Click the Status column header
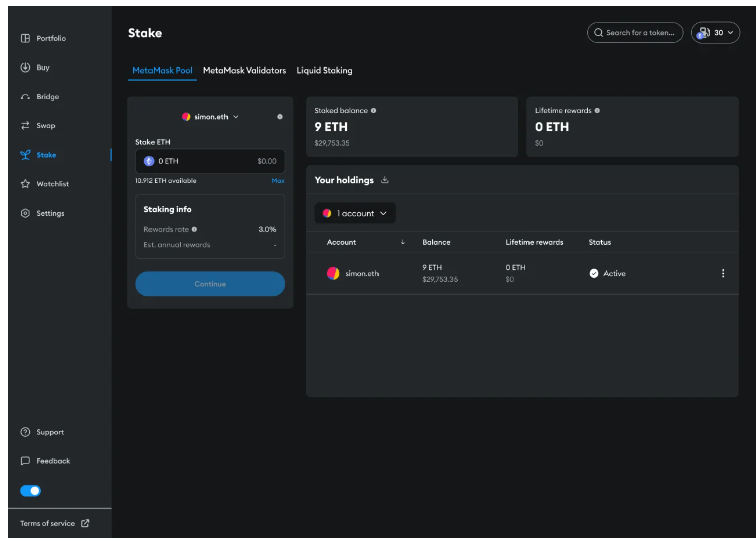This screenshot has width=756, height=541. pos(600,242)
